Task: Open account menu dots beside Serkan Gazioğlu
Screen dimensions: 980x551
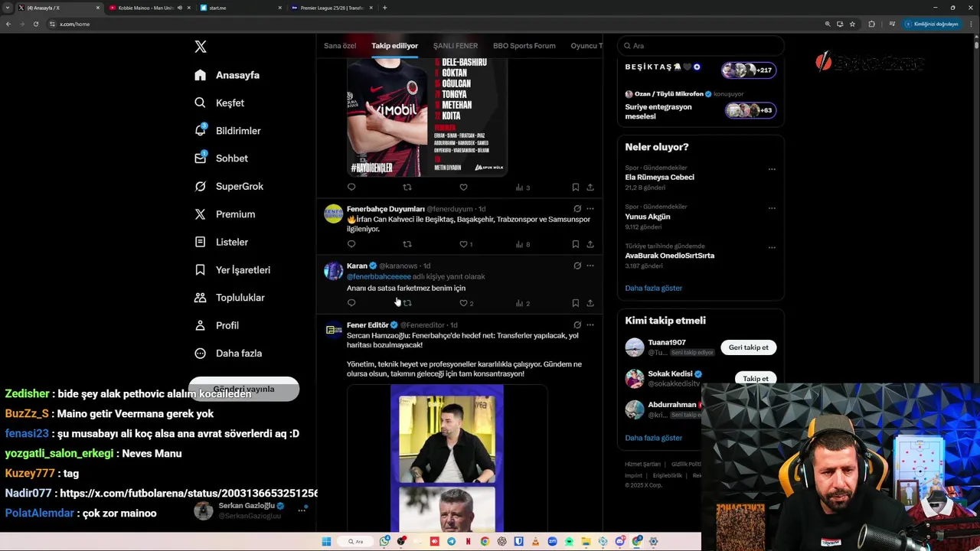Action: coord(302,509)
